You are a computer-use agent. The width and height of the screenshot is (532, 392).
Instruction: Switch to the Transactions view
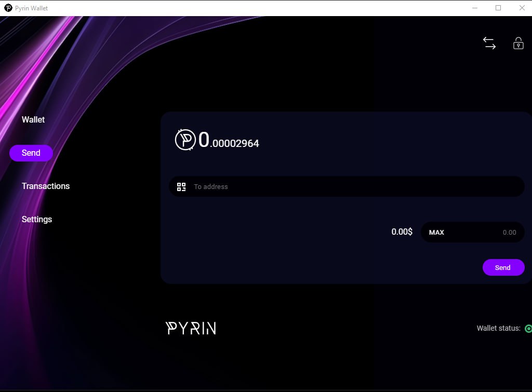(46, 186)
